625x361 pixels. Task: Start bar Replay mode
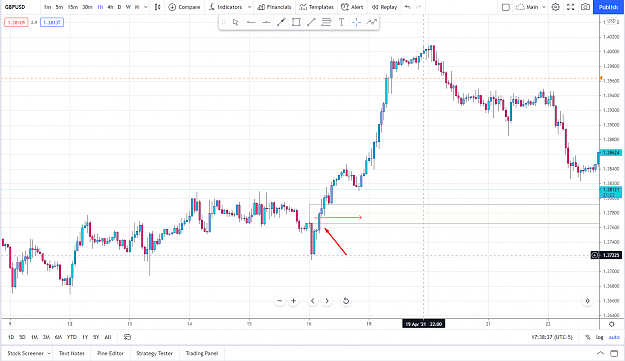point(384,7)
